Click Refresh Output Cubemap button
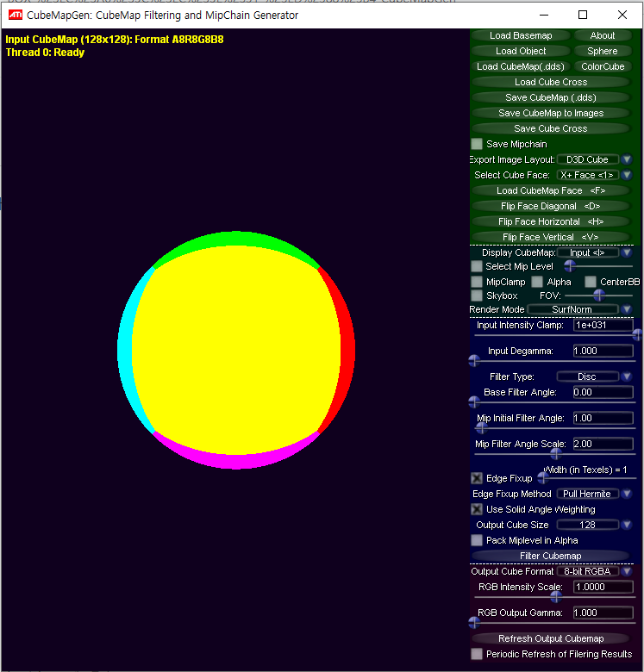The height and width of the screenshot is (672, 644). coord(551,638)
